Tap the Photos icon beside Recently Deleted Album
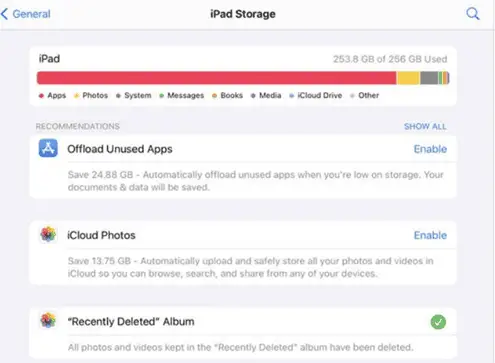 tap(48, 320)
